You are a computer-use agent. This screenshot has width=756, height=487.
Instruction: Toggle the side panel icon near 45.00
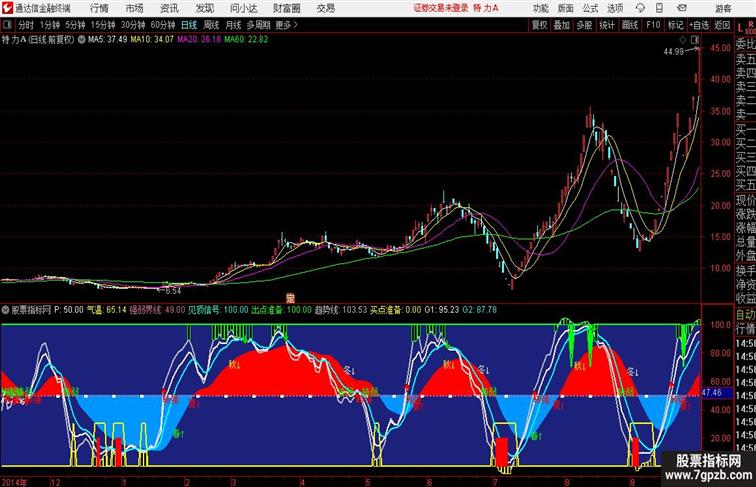click(695, 40)
